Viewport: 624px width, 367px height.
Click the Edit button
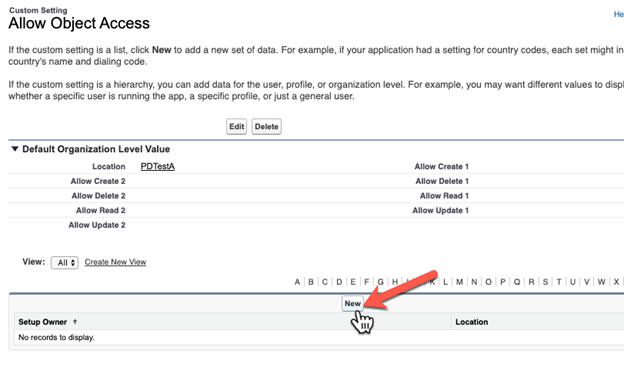pyautogui.click(x=236, y=127)
